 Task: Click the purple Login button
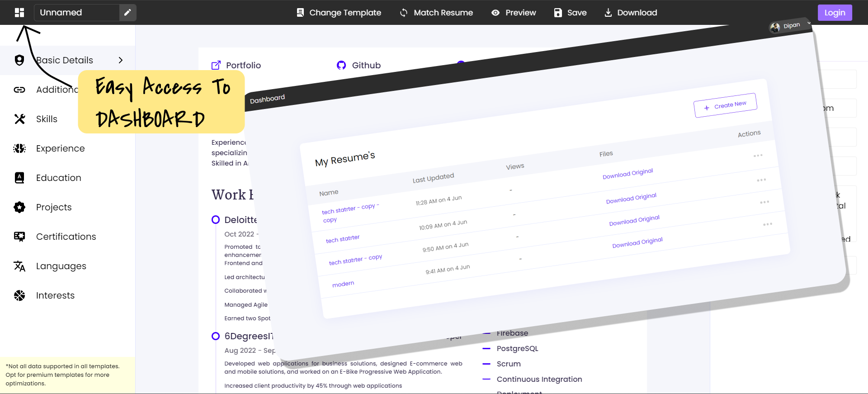pos(835,13)
